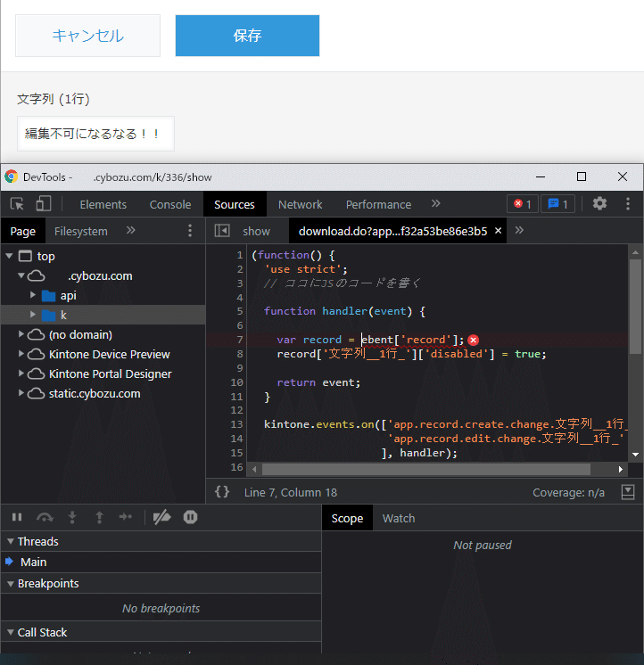The height and width of the screenshot is (665, 644).
Task: Click line number 13 gutter
Action: tap(236, 424)
